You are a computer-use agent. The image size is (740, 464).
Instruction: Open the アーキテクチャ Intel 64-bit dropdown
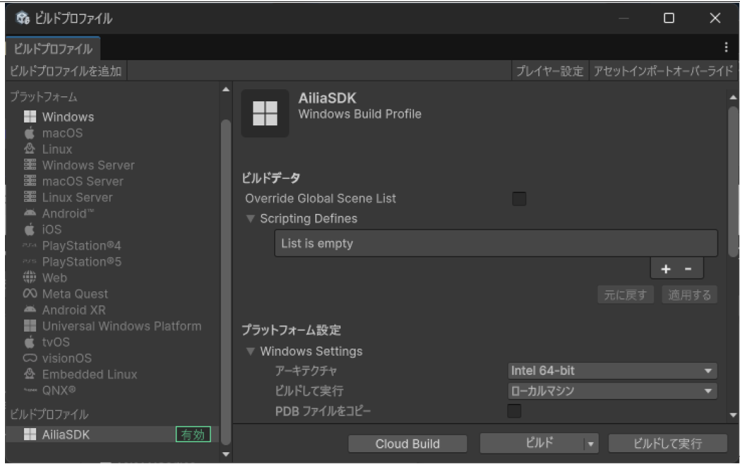click(x=612, y=371)
